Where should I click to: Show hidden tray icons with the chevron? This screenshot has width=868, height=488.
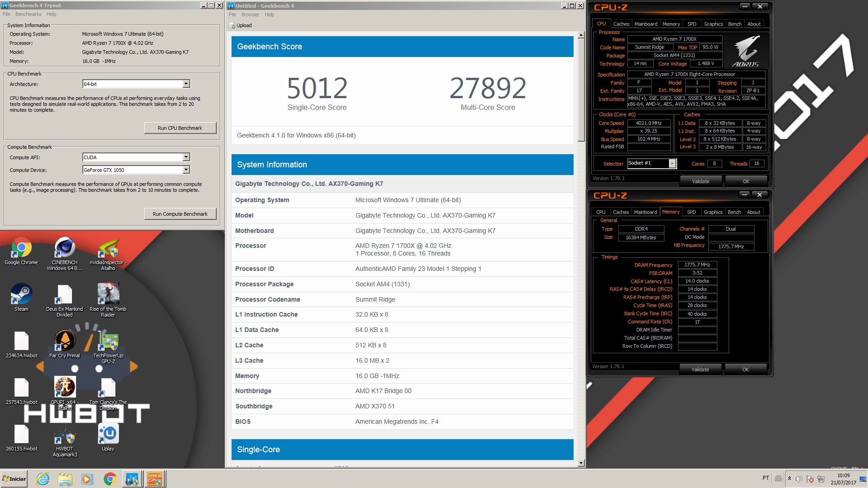coord(789,479)
